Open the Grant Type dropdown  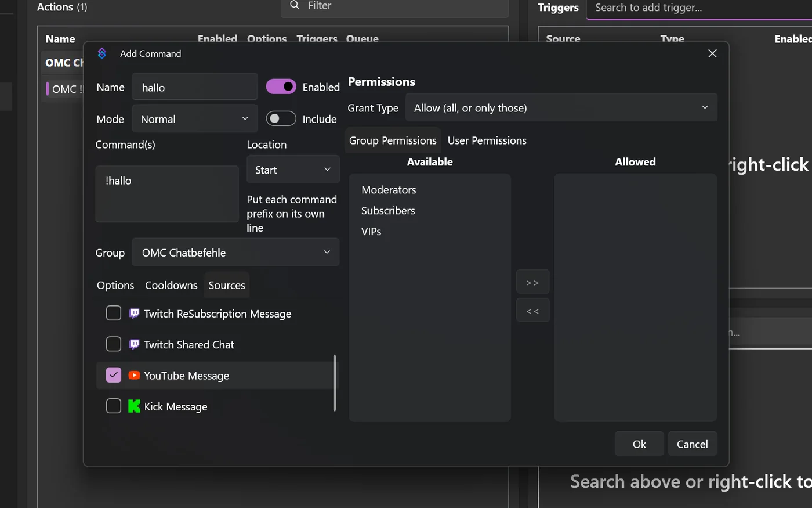tap(561, 107)
